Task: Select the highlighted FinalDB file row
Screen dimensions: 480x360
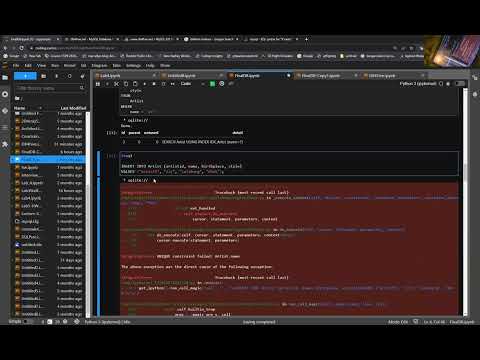Action: coord(48,160)
